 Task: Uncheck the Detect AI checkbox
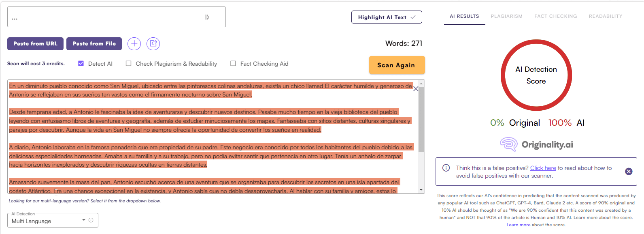(x=81, y=64)
